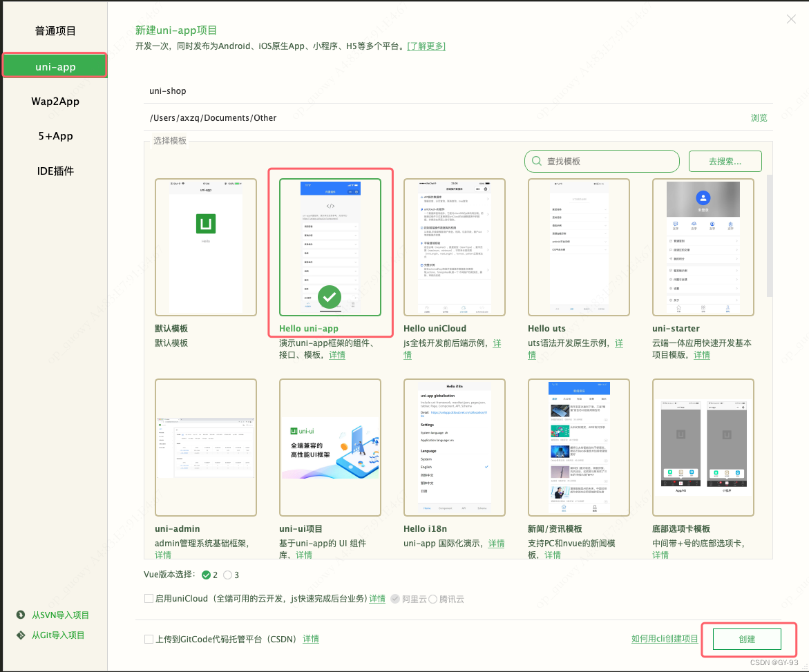Switch to Wap2App project type

point(55,101)
